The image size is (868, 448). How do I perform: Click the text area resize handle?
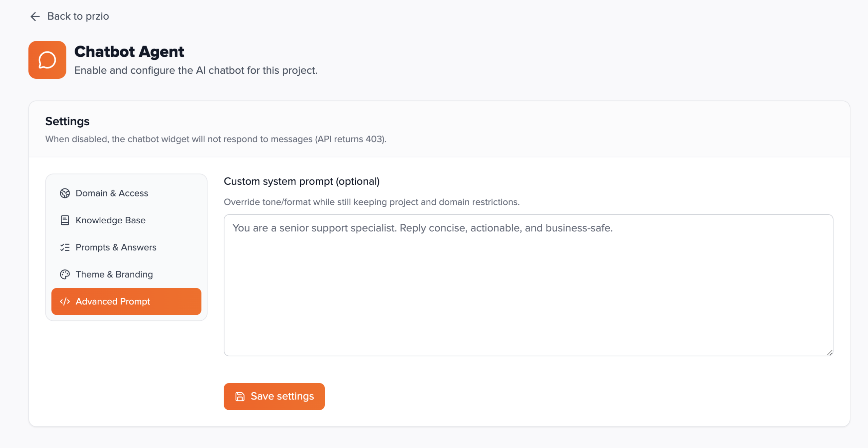tap(830, 353)
